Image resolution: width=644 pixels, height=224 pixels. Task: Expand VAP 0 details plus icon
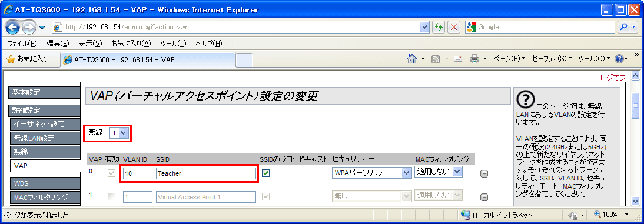484,174
